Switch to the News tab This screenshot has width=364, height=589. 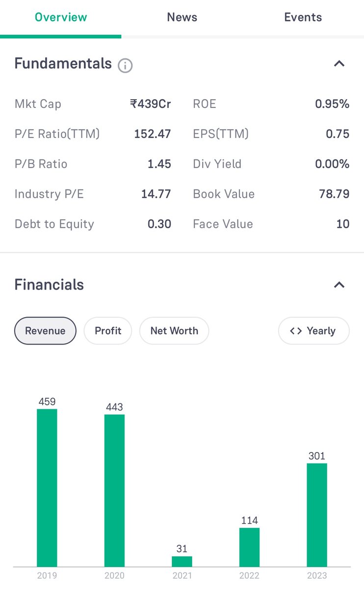[182, 18]
